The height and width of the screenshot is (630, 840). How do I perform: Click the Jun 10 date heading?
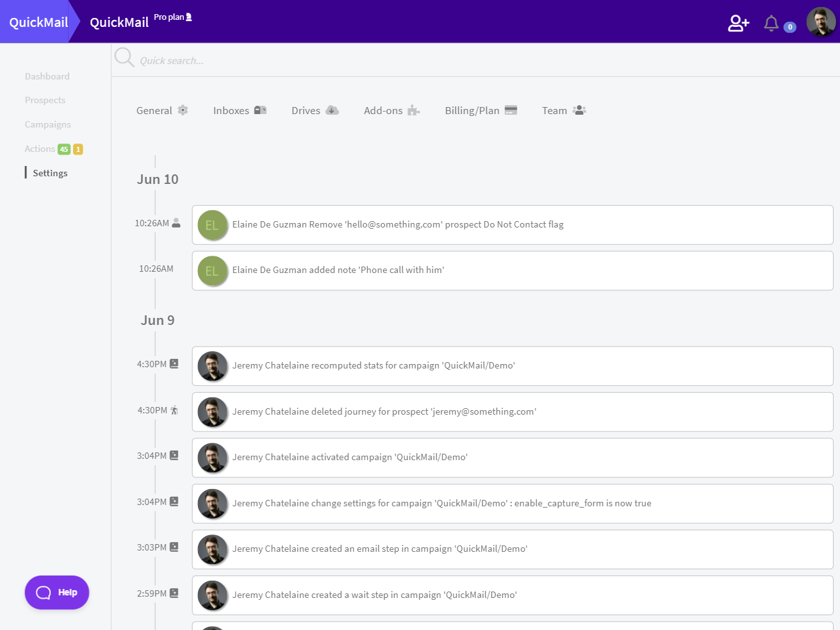[158, 179]
